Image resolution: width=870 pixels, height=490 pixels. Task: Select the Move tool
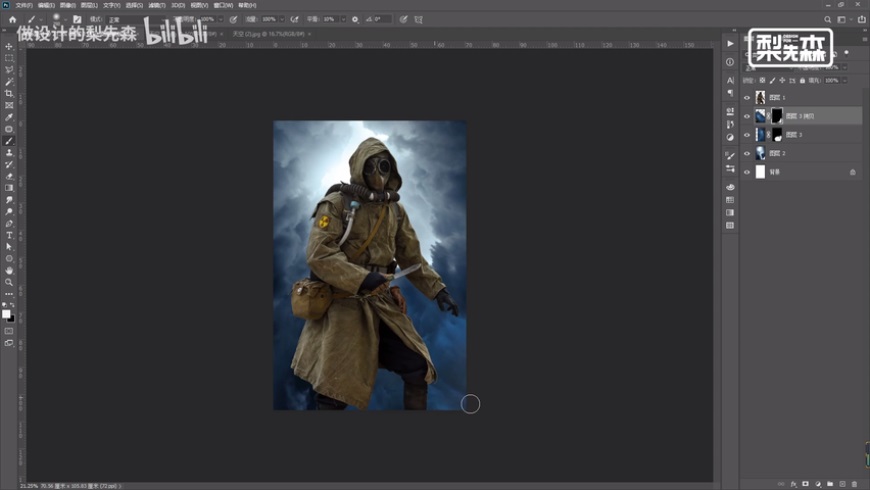(x=9, y=47)
